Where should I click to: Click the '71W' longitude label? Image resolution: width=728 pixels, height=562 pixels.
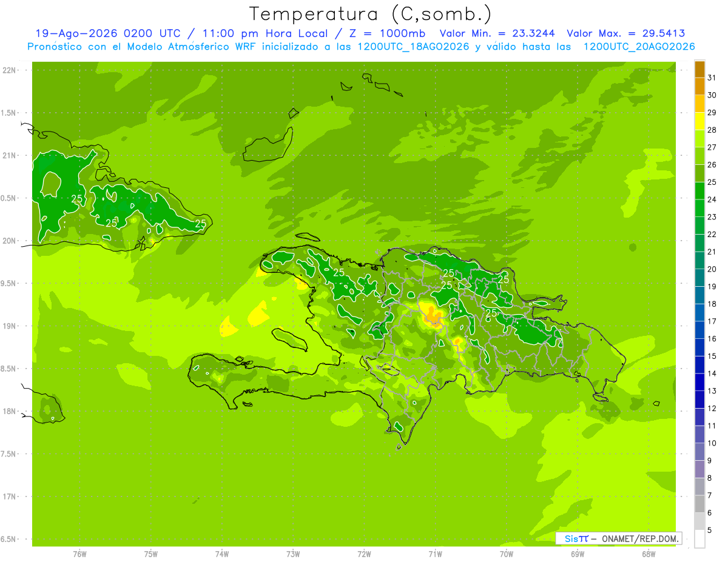click(x=435, y=554)
